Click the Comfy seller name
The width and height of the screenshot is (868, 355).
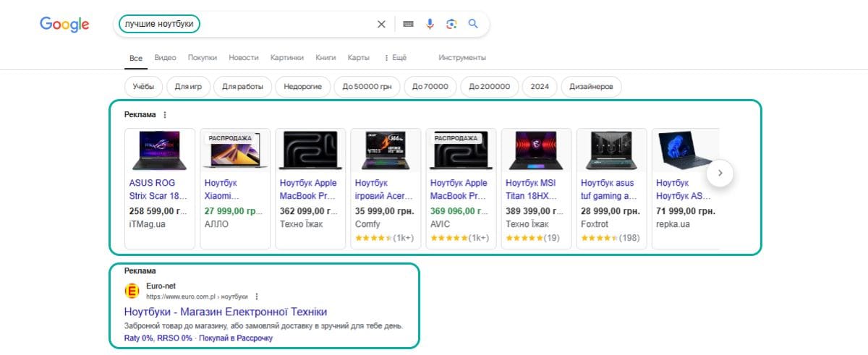367,224
